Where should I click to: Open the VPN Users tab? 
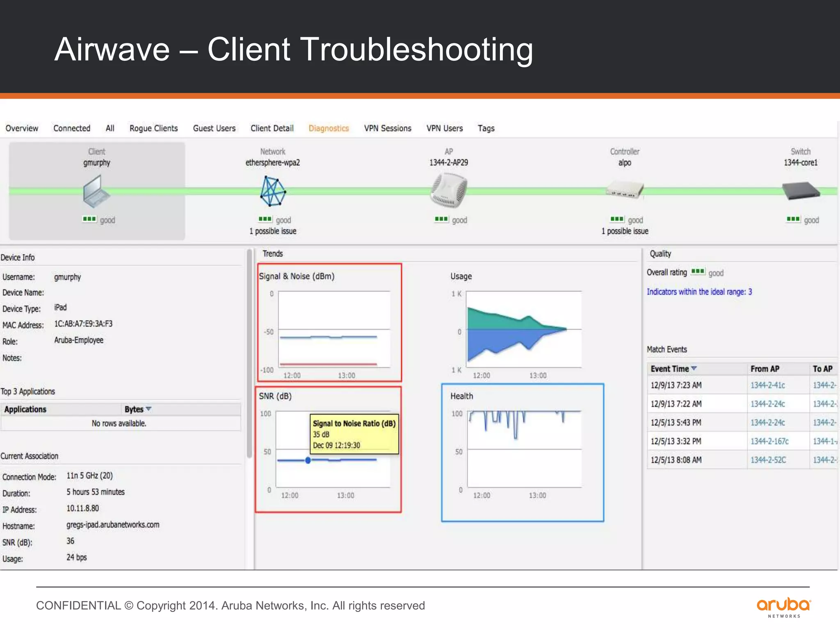445,128
